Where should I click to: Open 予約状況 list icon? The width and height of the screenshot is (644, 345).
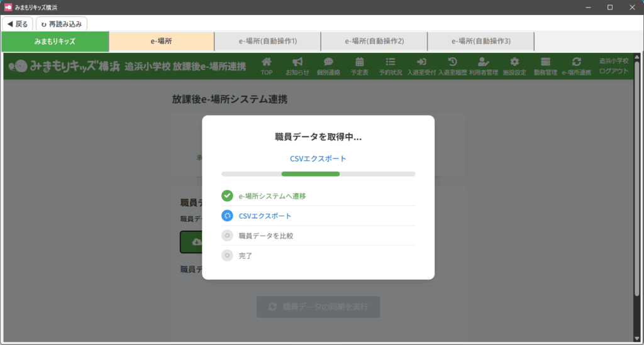[x=391, y=62]
